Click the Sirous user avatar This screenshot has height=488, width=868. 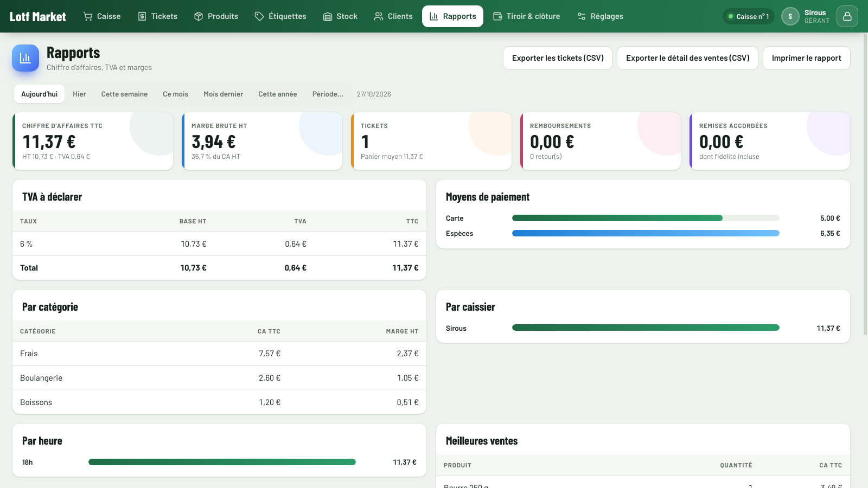click(x=790, y=16)
